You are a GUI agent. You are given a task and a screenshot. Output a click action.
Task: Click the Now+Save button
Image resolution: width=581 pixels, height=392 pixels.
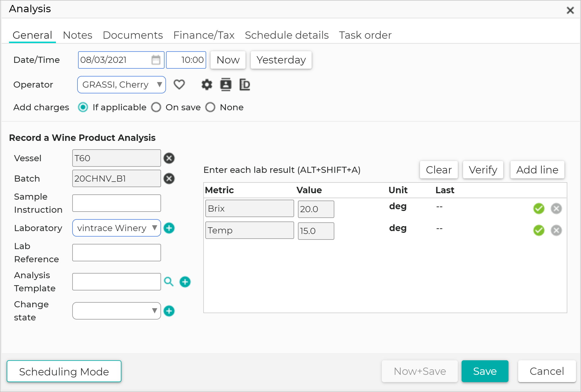click(x=420, y=371)
